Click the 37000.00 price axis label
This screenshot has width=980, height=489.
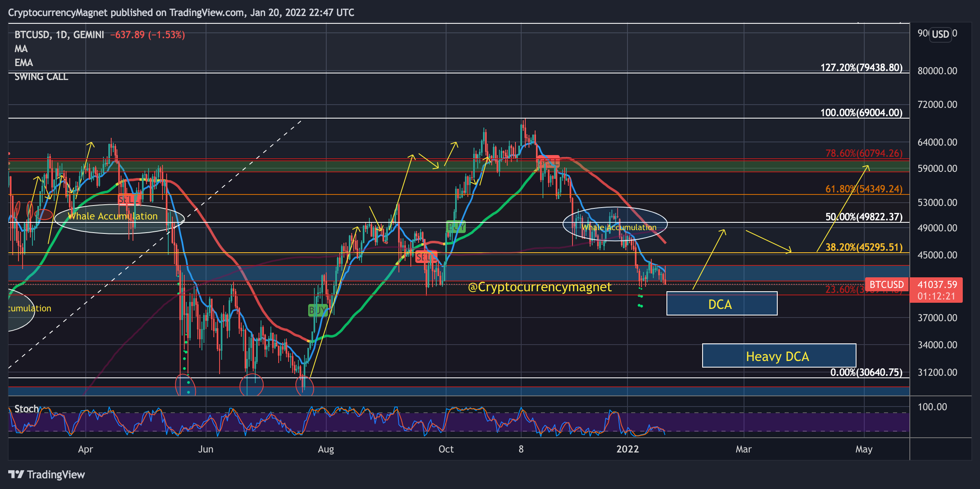(x=937, y=318)
